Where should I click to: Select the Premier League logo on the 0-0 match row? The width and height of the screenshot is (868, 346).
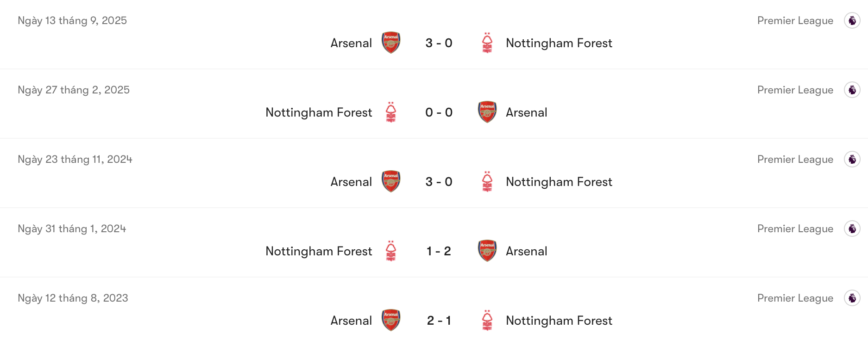[x=852, y=90]
